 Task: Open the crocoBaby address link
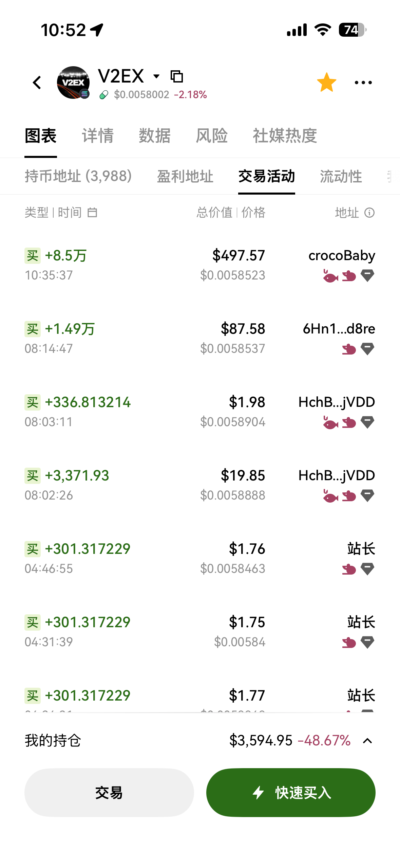342,256
